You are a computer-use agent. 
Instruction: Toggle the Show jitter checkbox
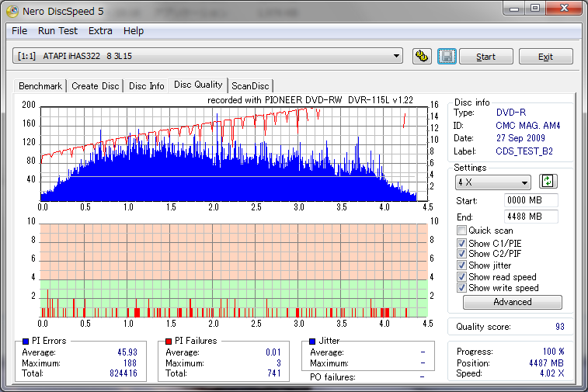[462, 265]
